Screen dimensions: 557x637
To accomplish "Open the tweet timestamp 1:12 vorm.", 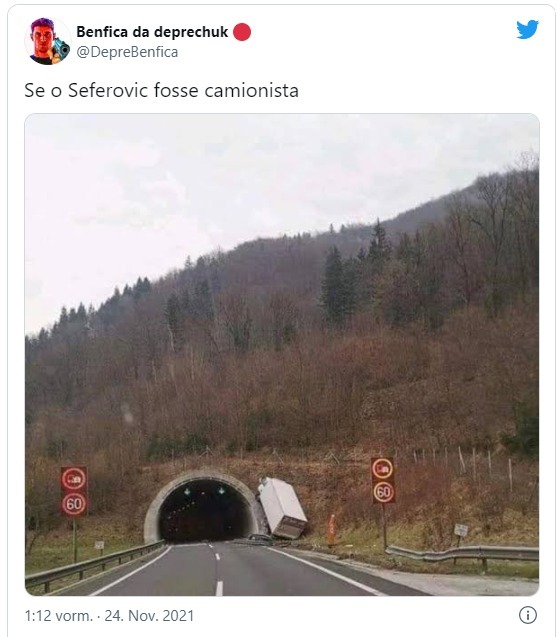I will [59, 616].
